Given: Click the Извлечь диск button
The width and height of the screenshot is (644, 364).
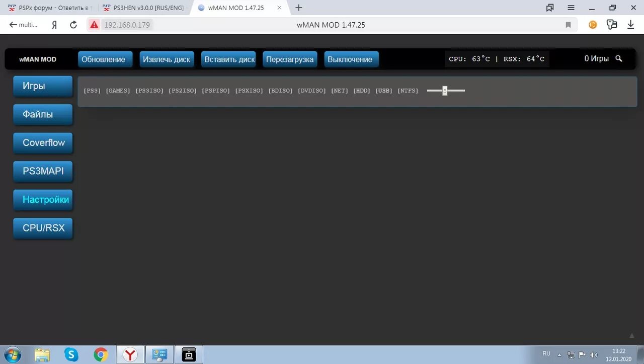Looking at the screenshot, I should click(x=167, y=59).
